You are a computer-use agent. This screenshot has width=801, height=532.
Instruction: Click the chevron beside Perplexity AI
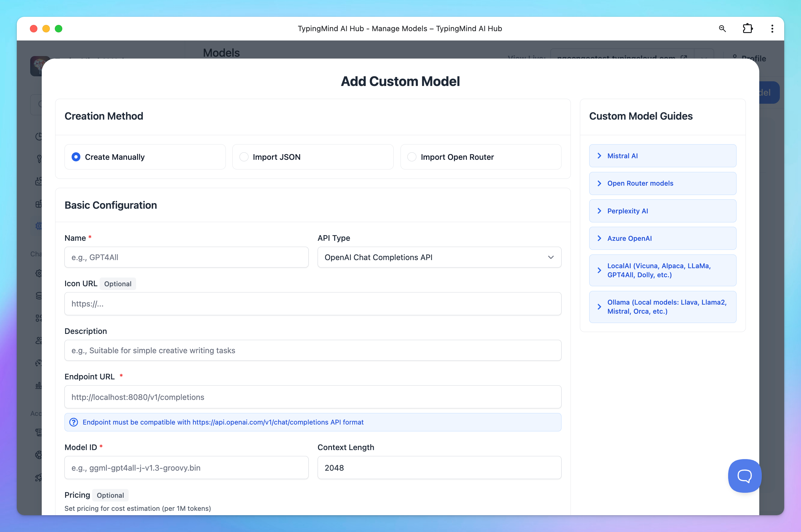(599, 211)
